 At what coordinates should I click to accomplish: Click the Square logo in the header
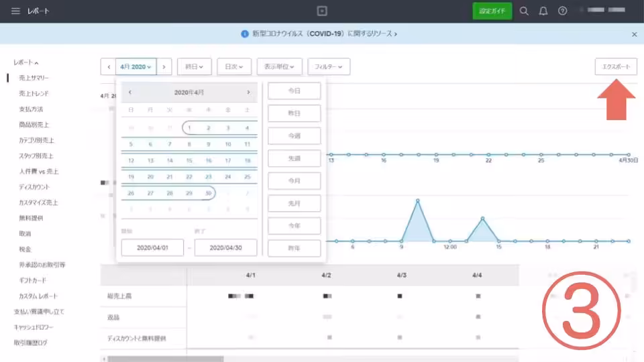(x=322, y=11)
